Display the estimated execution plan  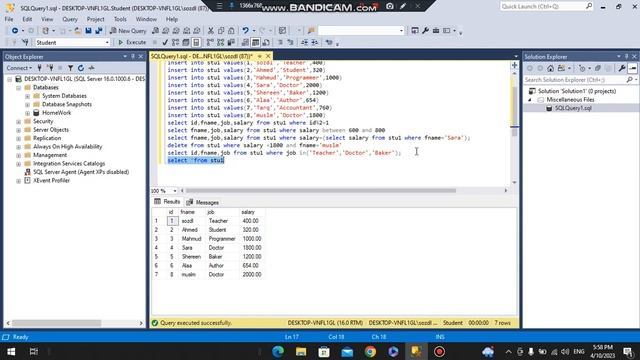pos(175,42)
